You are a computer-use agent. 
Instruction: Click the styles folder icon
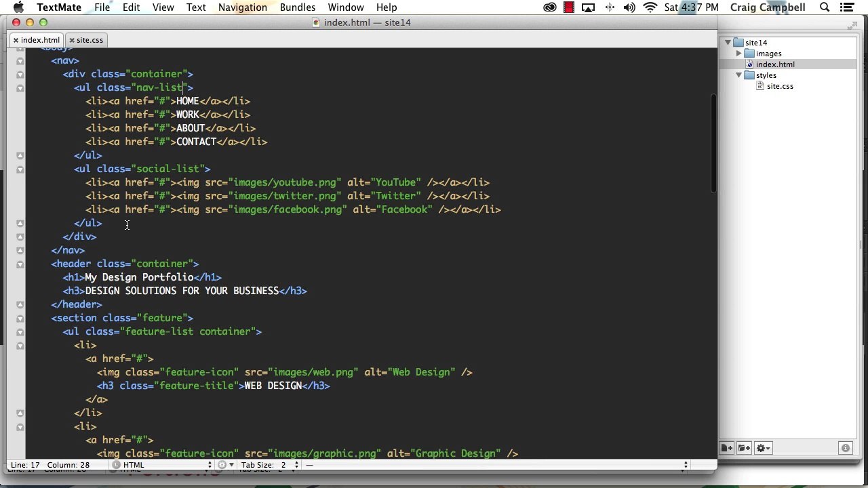pos(749,75)
